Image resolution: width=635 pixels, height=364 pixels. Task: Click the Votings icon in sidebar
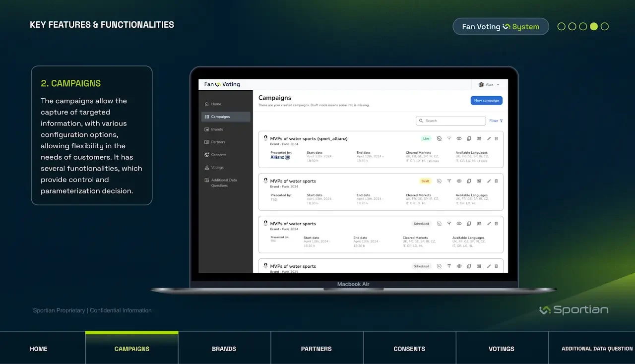[207, 168]
